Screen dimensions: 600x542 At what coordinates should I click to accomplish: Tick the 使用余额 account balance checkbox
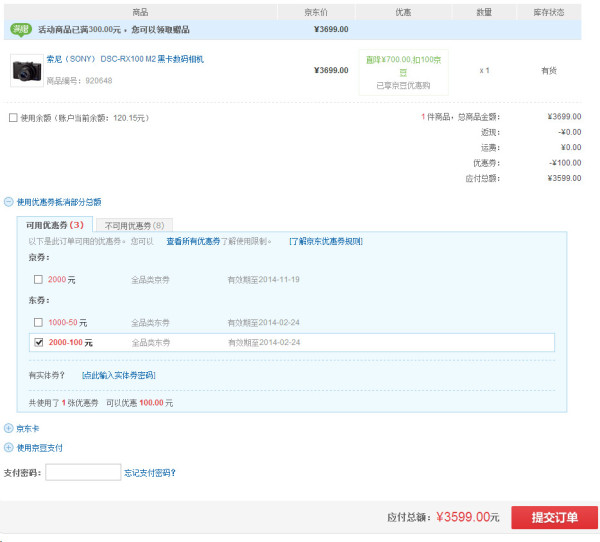(x=13, y=118)
